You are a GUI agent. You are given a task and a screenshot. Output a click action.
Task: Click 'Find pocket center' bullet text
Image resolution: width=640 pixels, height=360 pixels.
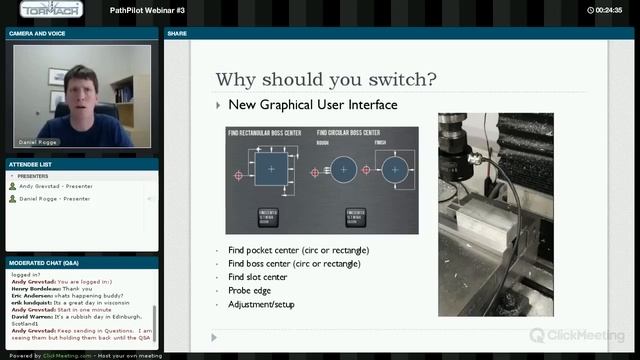[298, 250]
